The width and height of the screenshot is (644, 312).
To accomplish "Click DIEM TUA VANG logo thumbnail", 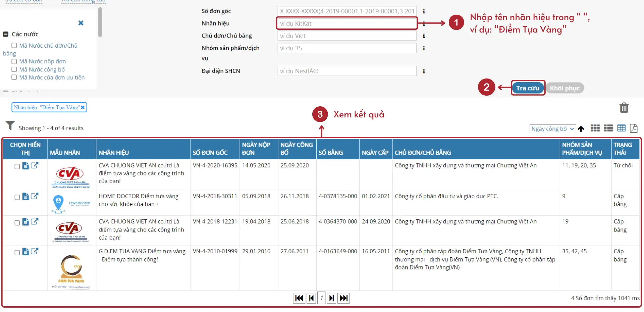I will point(71,271).
